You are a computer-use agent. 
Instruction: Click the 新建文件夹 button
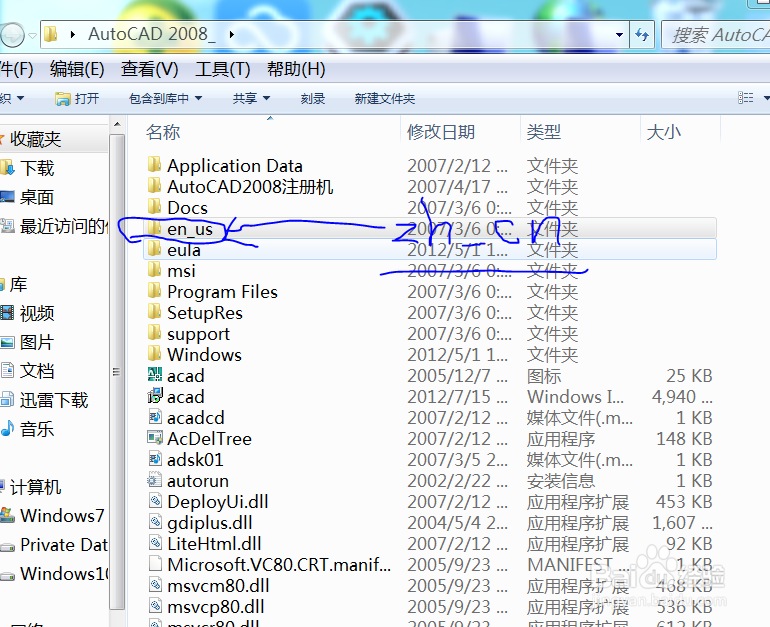pyautogui.click(x=385, y=98)
